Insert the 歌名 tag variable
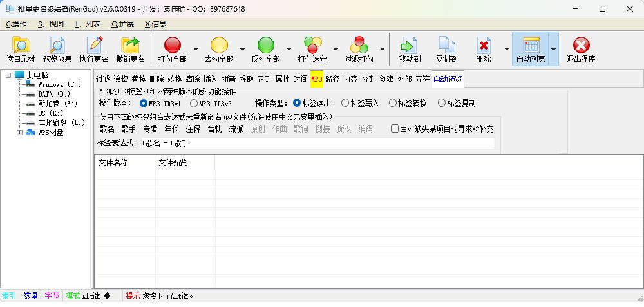This screenshot has width=644, height=307. (x=107, y=129)
